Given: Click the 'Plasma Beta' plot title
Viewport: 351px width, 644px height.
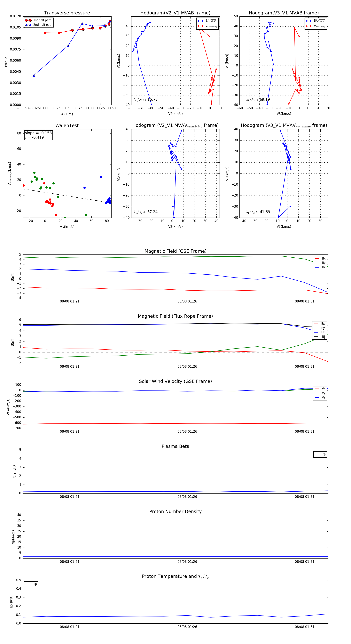Looking at the screenshot, I should pyautogui.click(x=175, y=446).
